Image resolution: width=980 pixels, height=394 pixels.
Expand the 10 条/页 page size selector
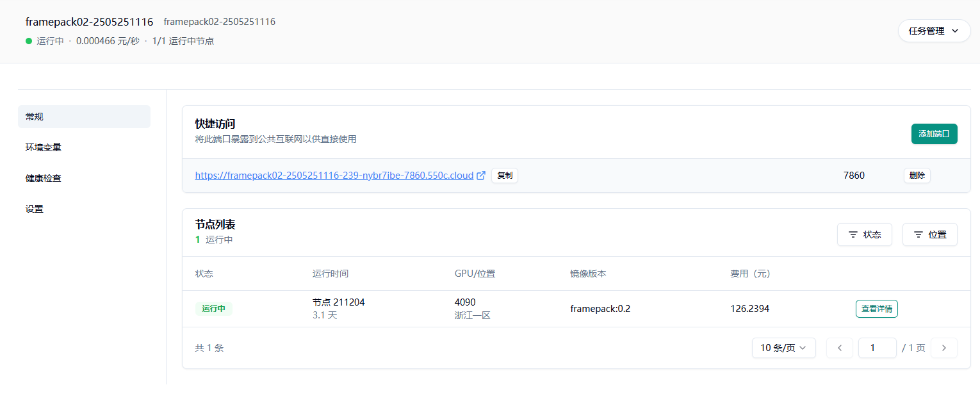(783, 348)
